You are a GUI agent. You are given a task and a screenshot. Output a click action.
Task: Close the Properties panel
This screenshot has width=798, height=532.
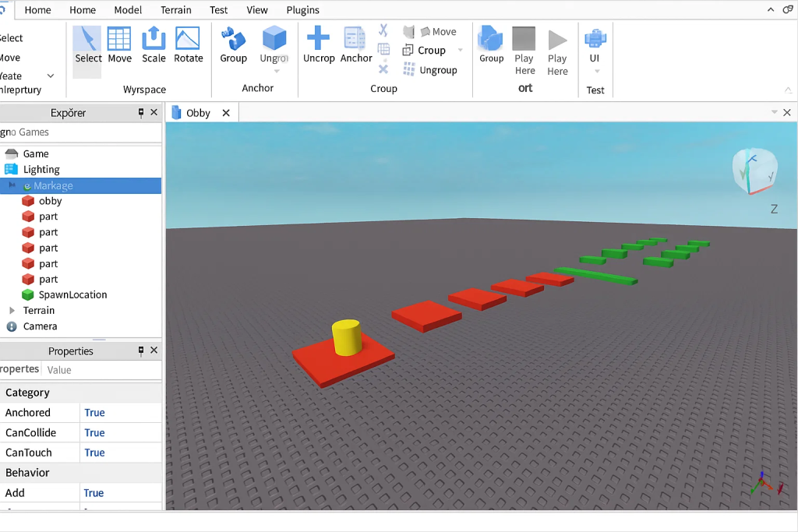coord(154,351)
